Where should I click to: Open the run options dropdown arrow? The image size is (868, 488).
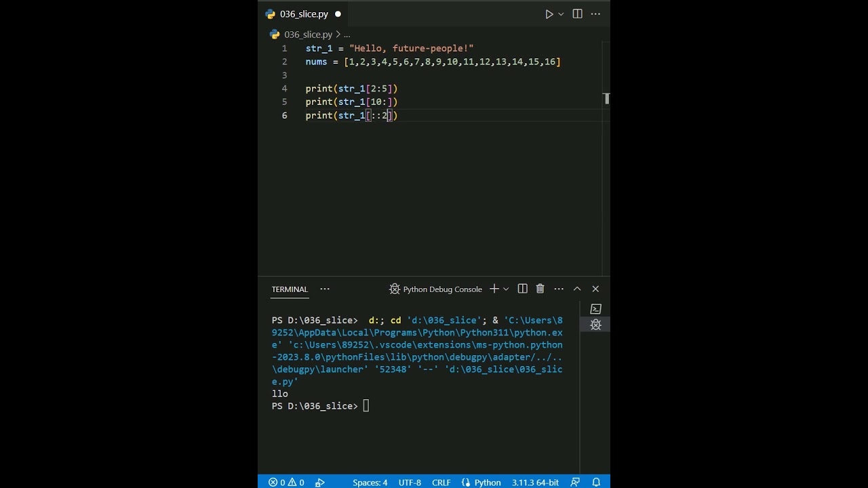pos(561,14)
